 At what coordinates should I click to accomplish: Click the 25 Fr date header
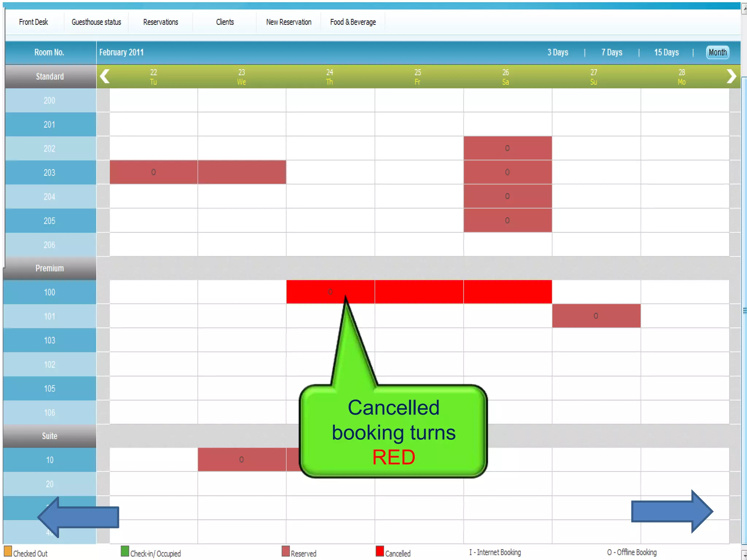pos(418,77)
